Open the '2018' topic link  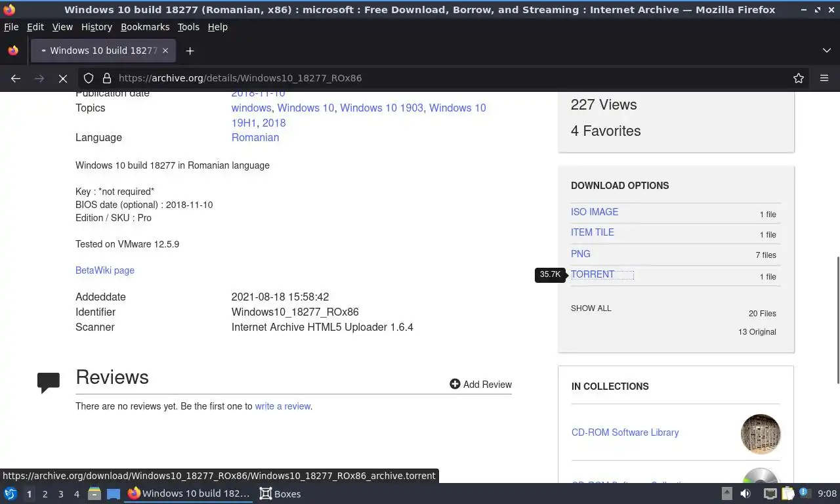[274, 123]
